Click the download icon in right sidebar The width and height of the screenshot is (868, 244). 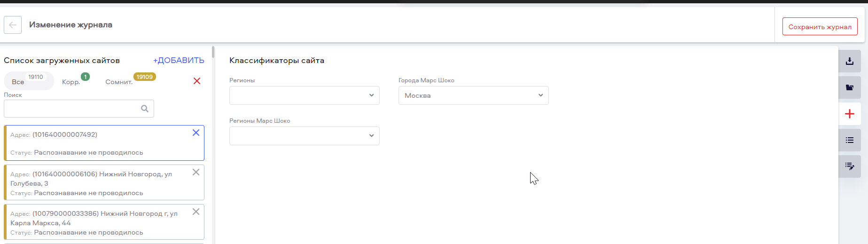[850, 61]
